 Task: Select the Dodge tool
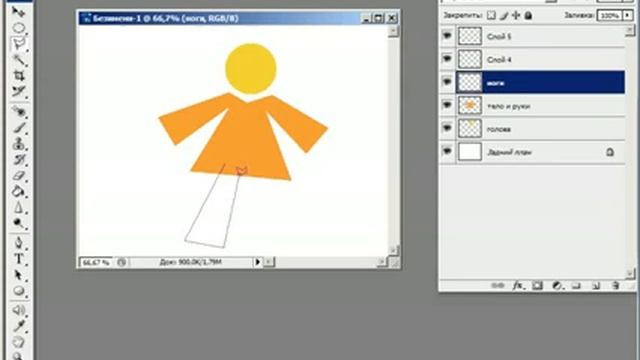(x=18, y=223)
